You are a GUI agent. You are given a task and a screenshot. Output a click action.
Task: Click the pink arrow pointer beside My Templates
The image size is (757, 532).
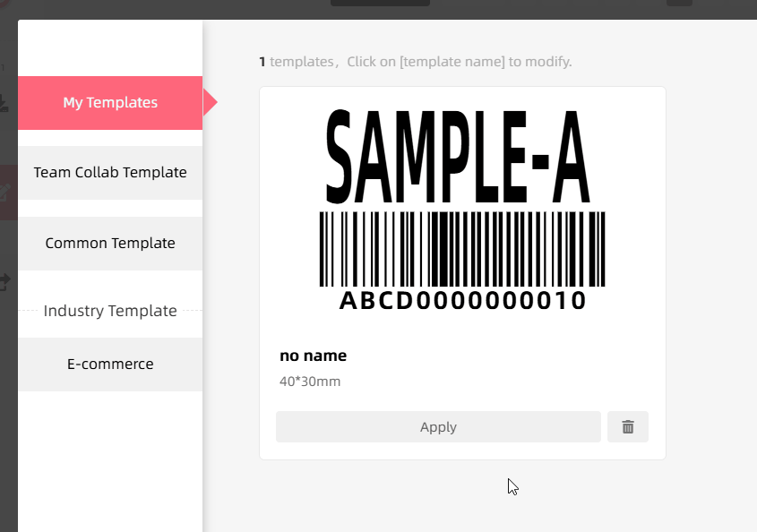click(x=211, y=103)
